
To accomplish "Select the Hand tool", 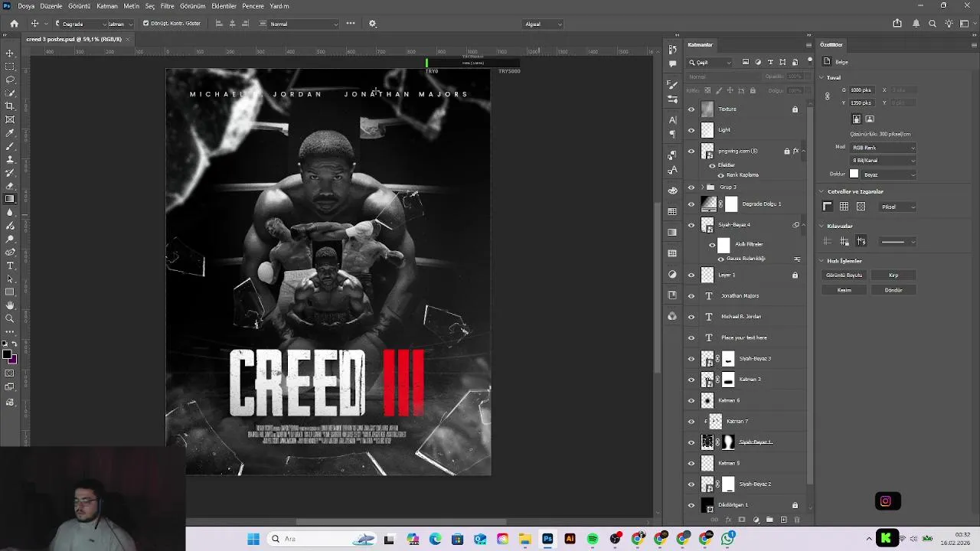I will [10, 305].
